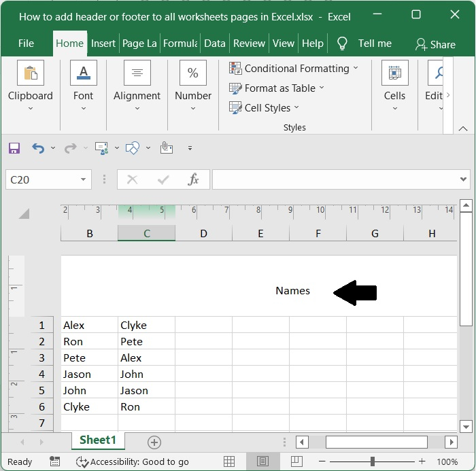Image resolution: width=476 pixels, height=471 pixels.
Task: Click the Insert Function fx icon
Action: (193, 179)
